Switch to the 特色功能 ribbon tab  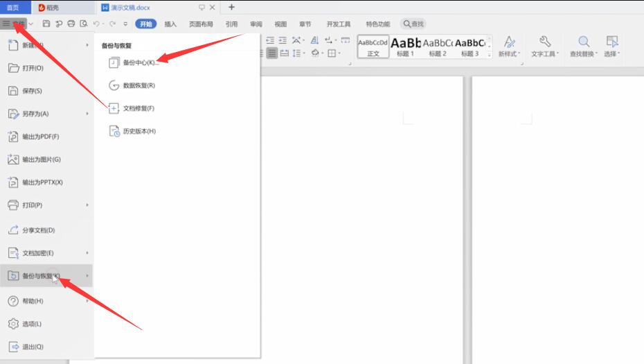point(378,24)
